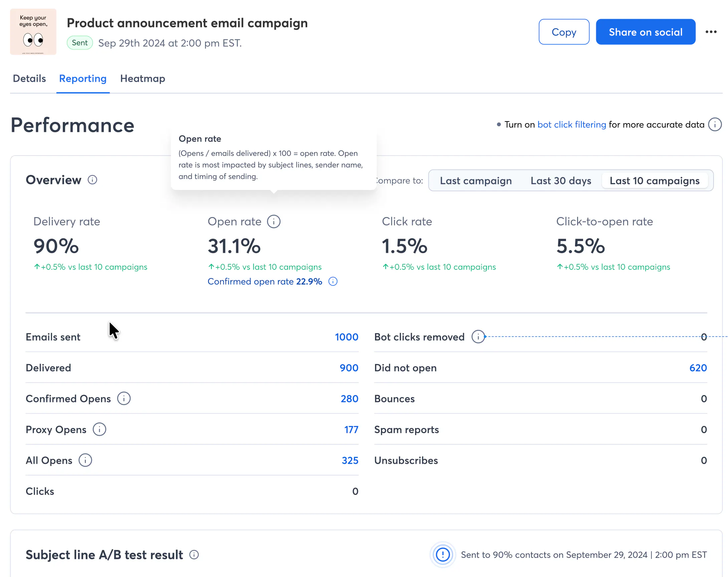Click the Share on social button
The image size is (728, 577).
pos(645,32)
